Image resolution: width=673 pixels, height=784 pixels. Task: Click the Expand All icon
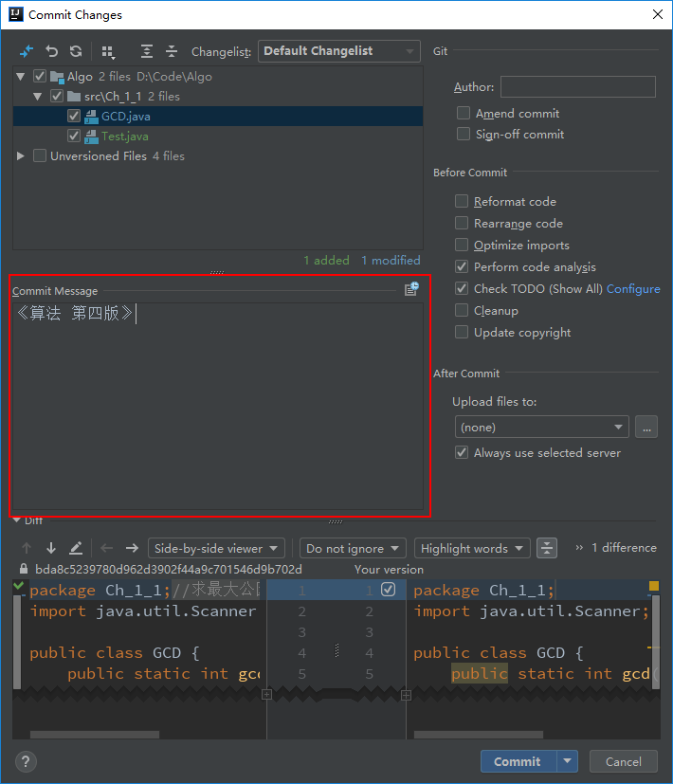(x=146, y=51)
